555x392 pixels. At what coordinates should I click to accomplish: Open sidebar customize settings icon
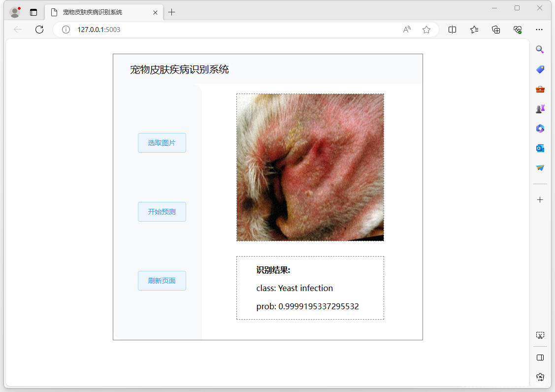(540, 377)
